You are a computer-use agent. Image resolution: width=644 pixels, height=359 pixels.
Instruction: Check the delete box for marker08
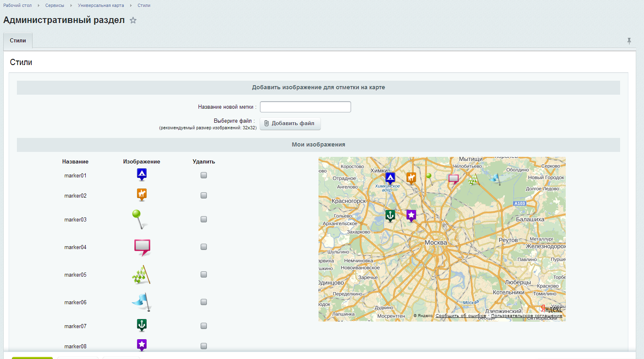(204, 346)
